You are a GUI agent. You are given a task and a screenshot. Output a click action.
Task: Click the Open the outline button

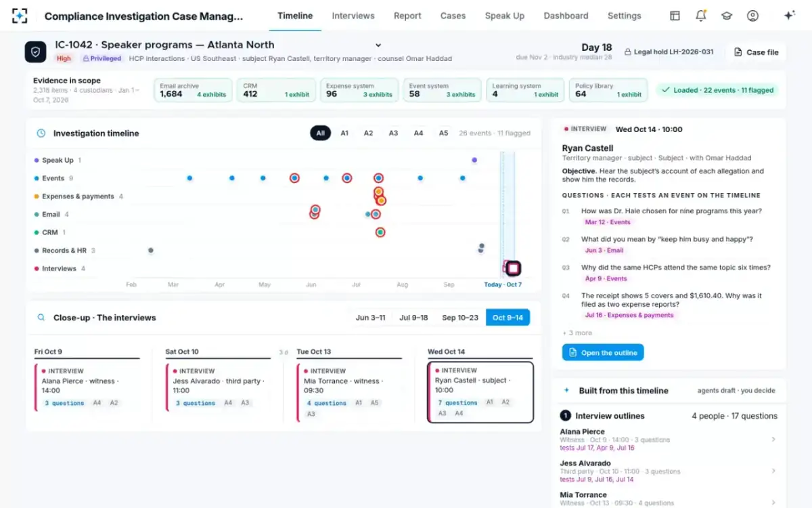point(603,352)
